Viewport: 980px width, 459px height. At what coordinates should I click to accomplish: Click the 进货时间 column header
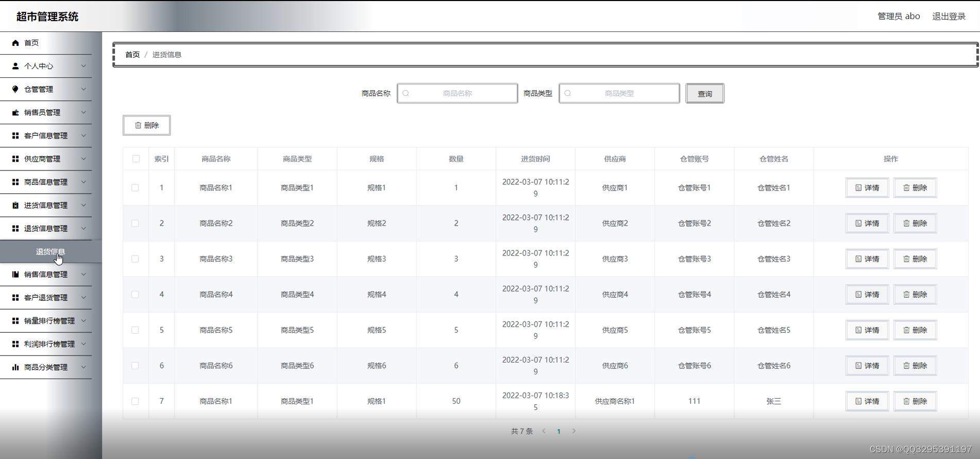tap(535, 159)
